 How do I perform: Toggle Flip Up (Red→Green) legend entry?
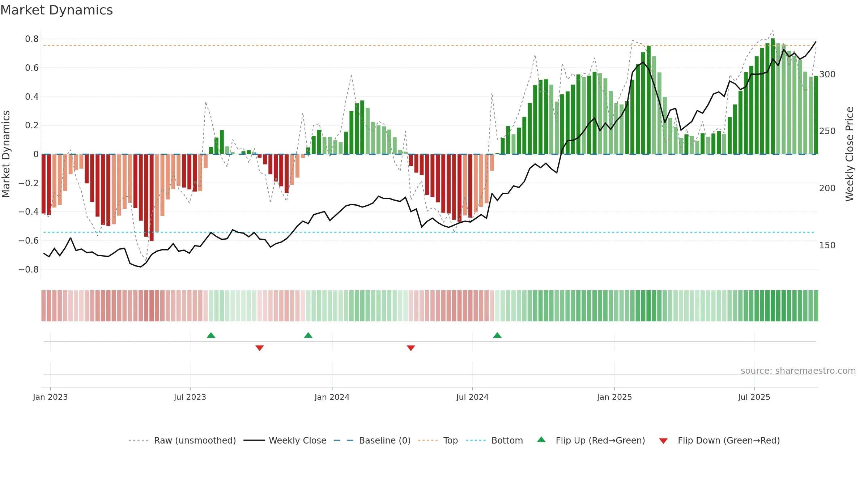[x=591, y=440]
